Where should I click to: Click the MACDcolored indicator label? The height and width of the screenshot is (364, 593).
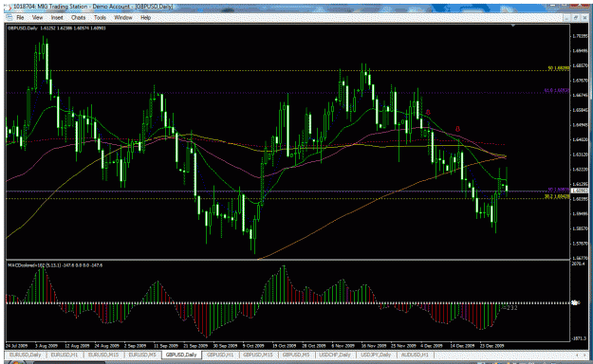55,265
